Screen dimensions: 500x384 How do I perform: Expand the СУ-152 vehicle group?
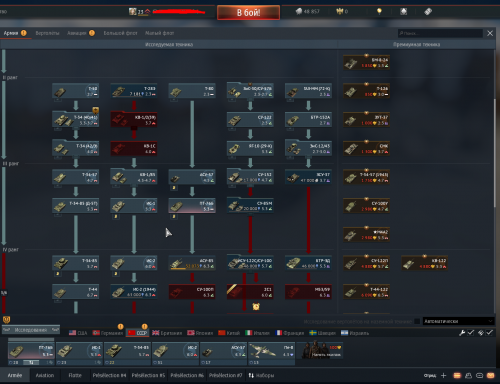click(x=250, y=177)
